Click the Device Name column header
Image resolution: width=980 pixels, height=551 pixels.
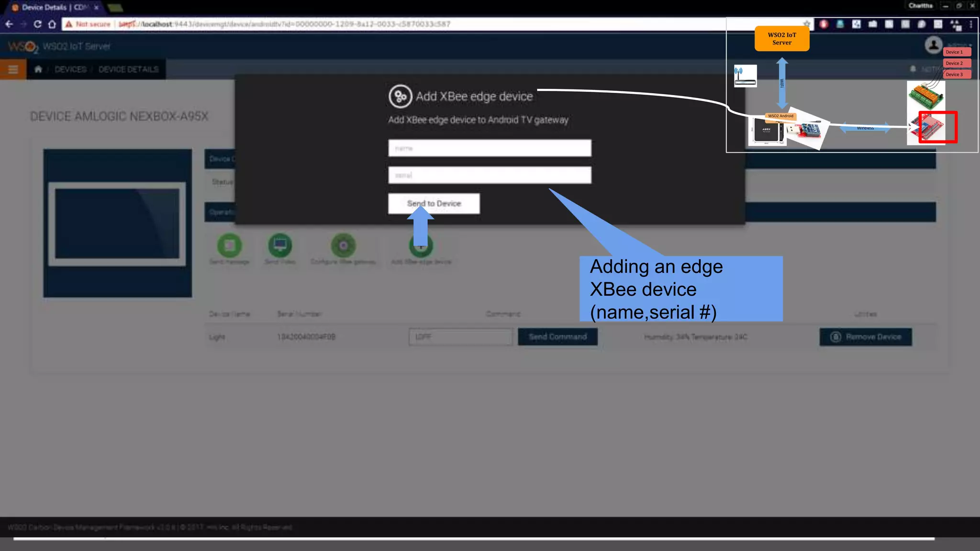point(229,314)
